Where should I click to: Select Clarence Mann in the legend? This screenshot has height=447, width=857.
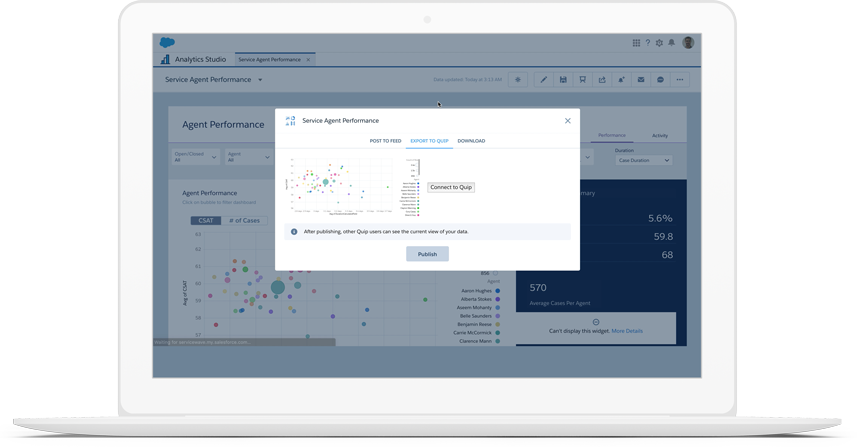click(476, 341)
